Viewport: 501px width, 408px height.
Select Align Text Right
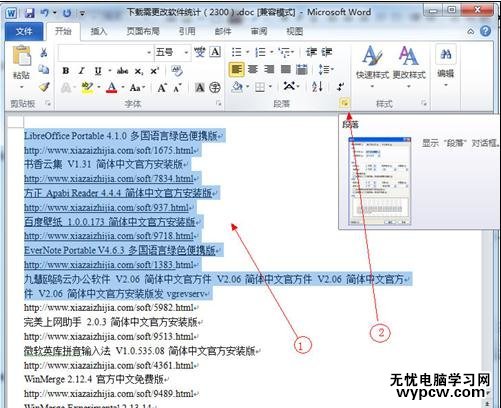click(269, 69)
